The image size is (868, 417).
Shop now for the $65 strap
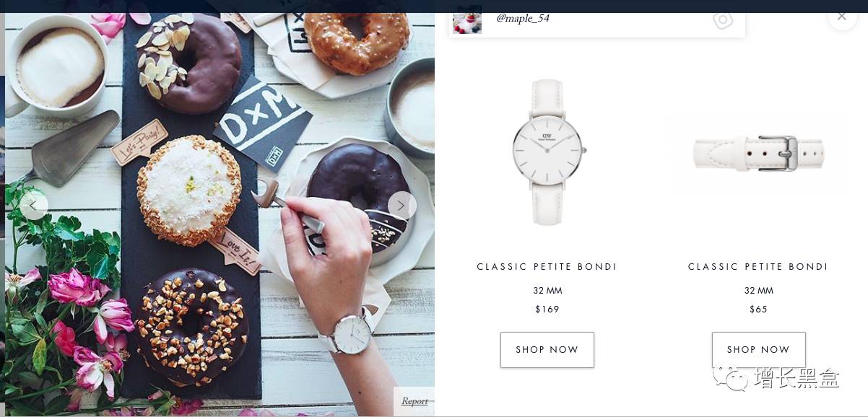758,350
